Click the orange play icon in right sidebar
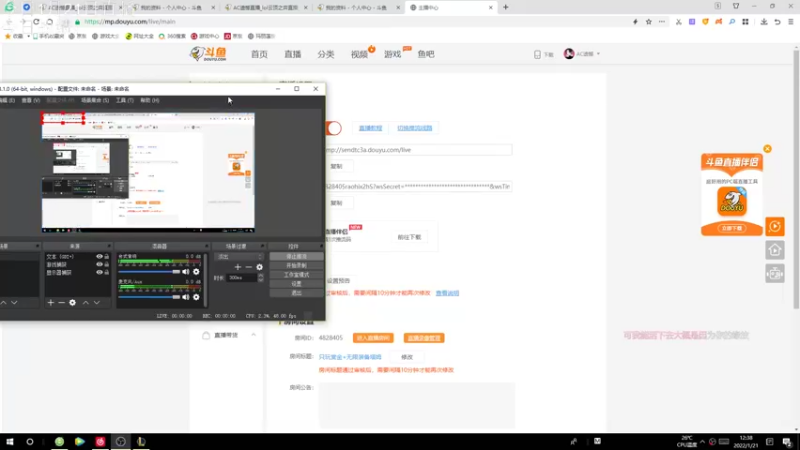Screen dimensions: 800x450 774,227
